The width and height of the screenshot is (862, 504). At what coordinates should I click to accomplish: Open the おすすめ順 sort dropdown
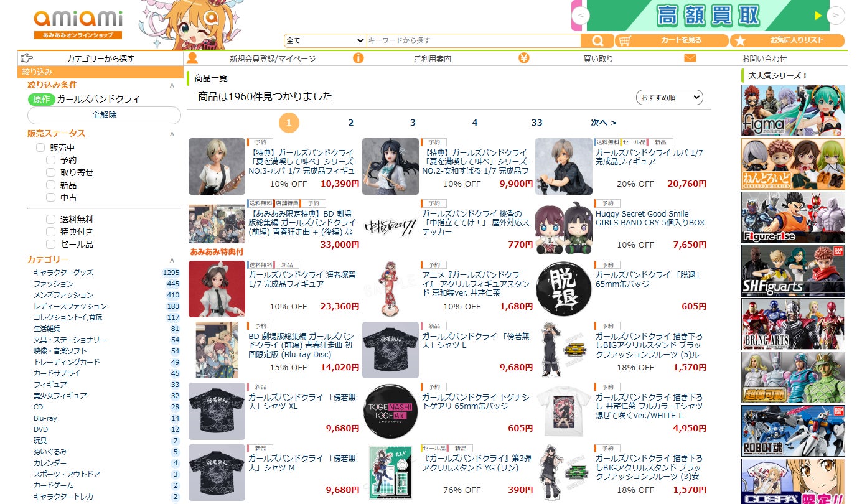[669, 98]
